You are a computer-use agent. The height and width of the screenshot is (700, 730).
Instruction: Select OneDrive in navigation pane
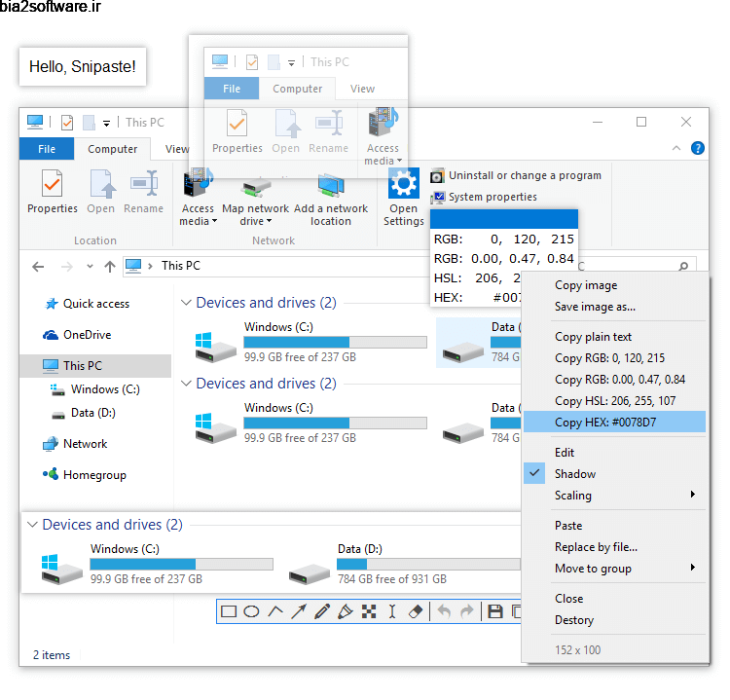click(77, 335)
